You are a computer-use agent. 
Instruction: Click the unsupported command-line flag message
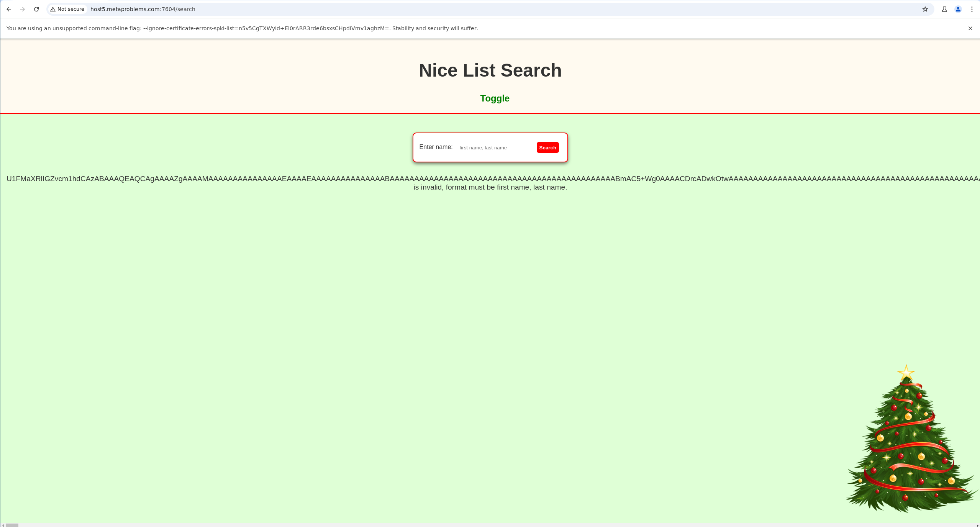tap(242, 28)
